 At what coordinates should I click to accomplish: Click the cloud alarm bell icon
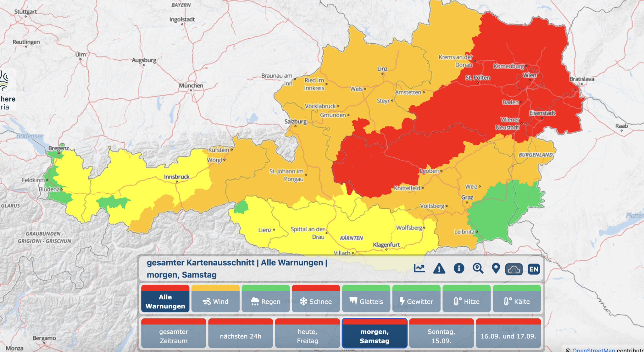514,269
